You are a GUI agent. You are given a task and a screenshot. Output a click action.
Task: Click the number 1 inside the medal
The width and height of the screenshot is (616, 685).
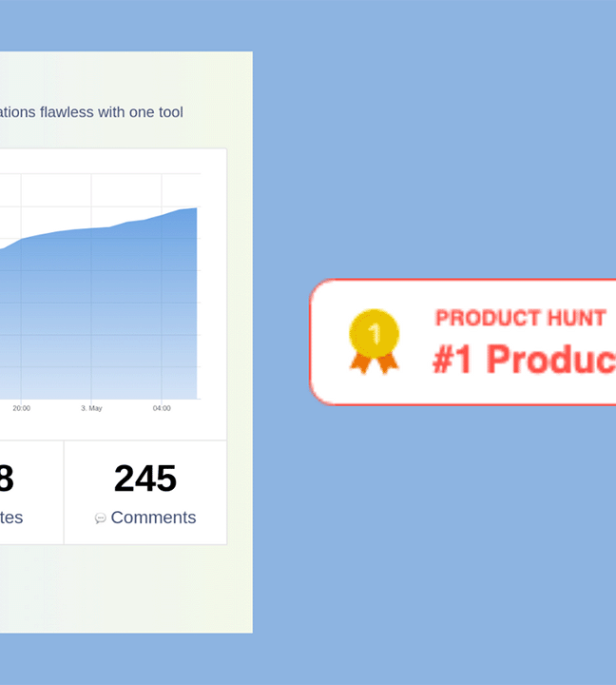click(x=375, y=334)
